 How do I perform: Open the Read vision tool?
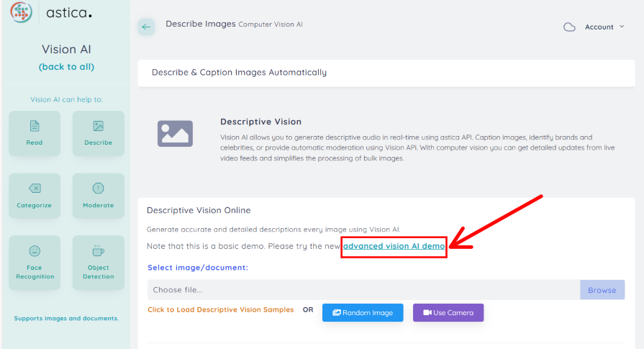(35, 133)
